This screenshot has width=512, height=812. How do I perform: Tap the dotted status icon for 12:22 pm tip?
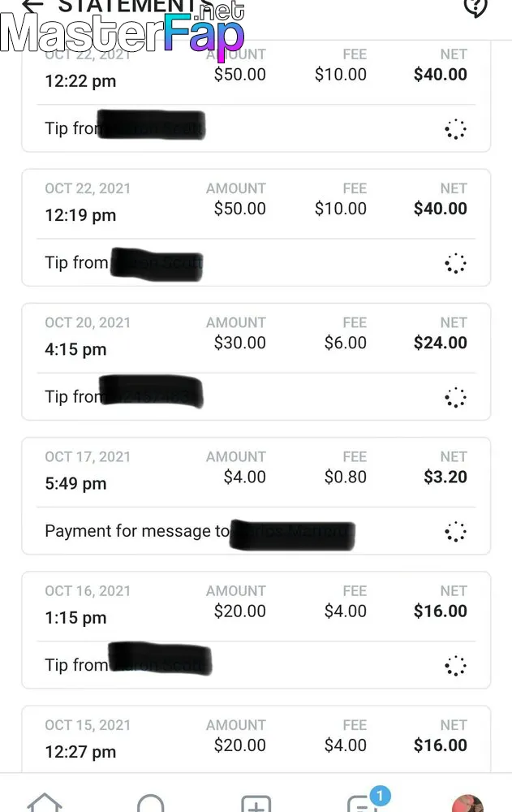(x=455, y=129)
